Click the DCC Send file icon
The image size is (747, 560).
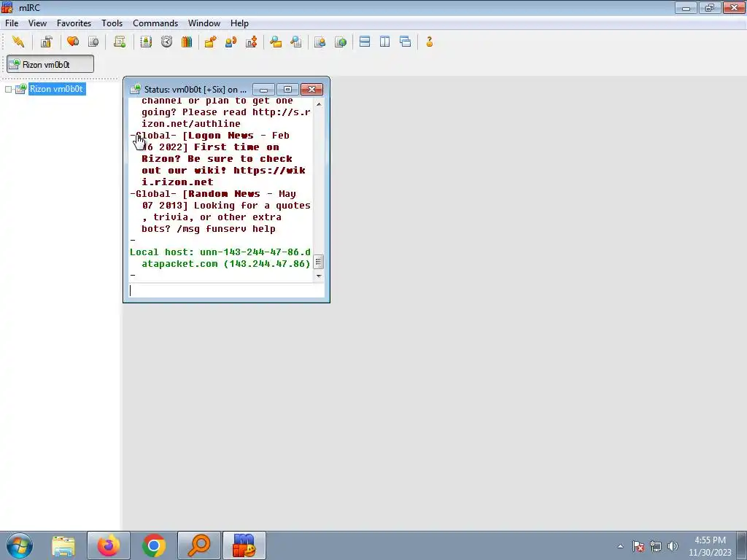(210, 42)
